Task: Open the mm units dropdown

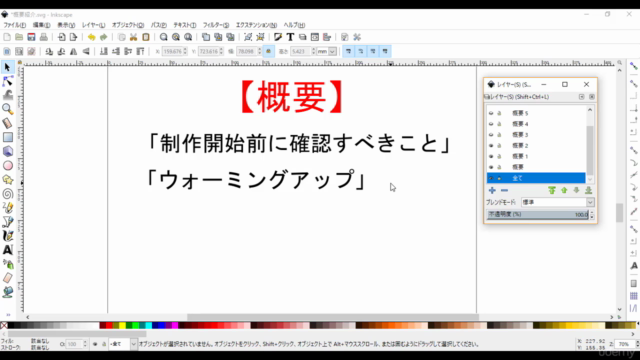Action: 327,51
